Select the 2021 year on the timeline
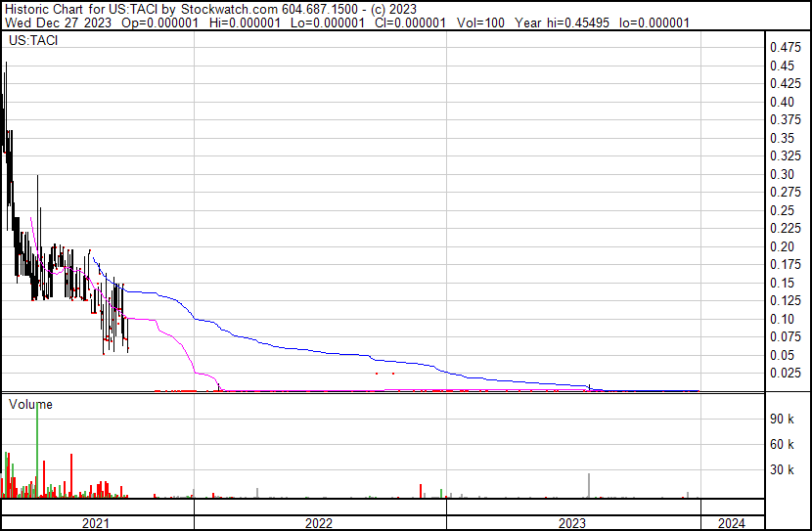 [x=96, y=523]
